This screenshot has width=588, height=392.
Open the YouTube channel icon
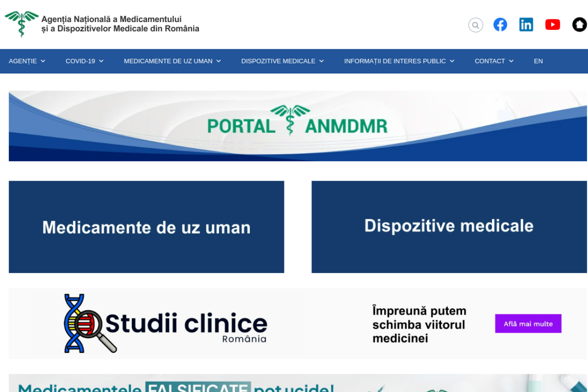(552, 25)
